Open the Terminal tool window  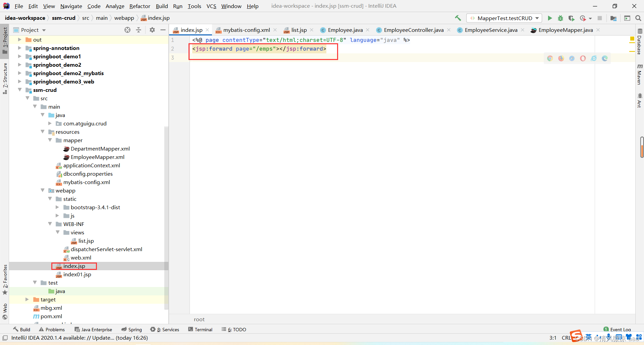[x=200, y=330]
